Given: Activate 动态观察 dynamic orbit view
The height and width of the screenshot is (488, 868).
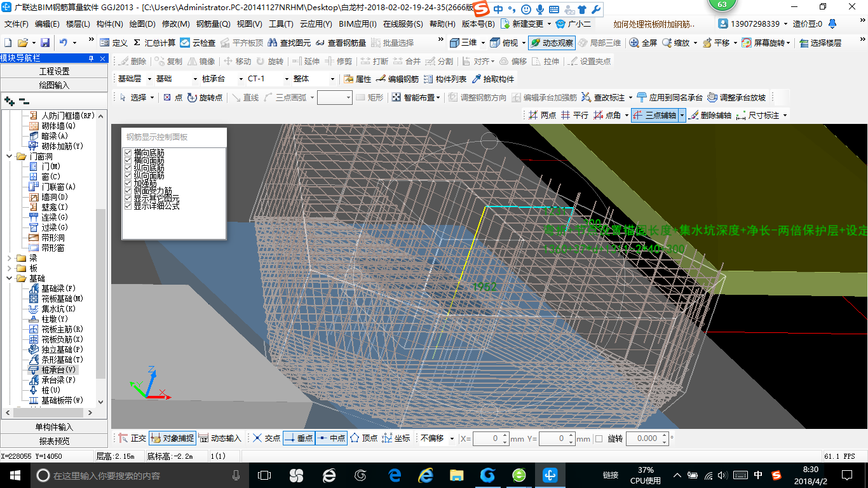Looking at the screenshot, I should point(552,43).
